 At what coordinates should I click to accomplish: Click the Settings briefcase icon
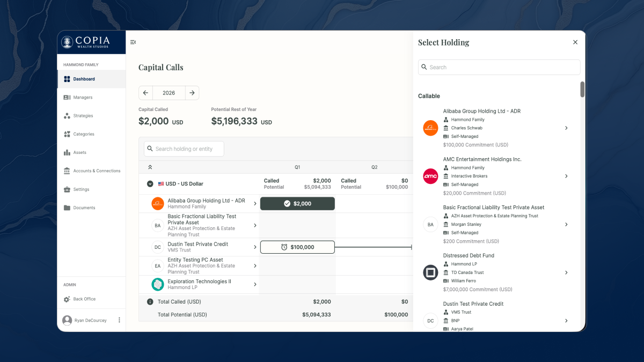click(67, 189)
